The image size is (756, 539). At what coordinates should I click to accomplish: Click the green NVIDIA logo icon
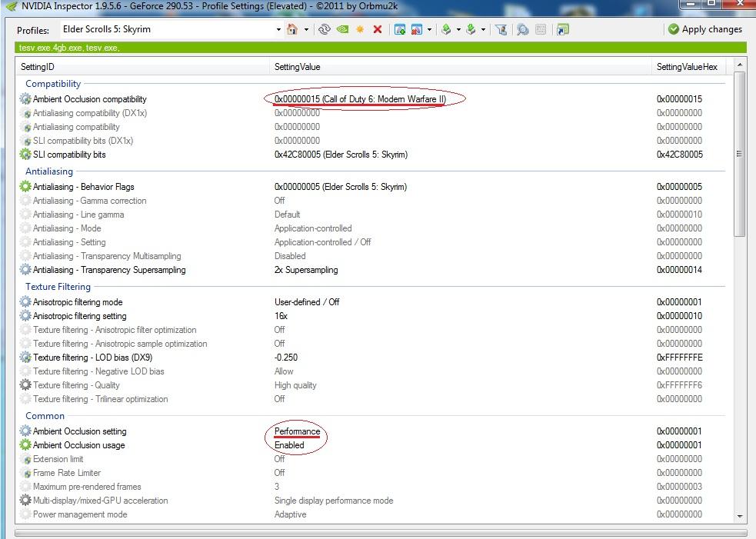342,29
